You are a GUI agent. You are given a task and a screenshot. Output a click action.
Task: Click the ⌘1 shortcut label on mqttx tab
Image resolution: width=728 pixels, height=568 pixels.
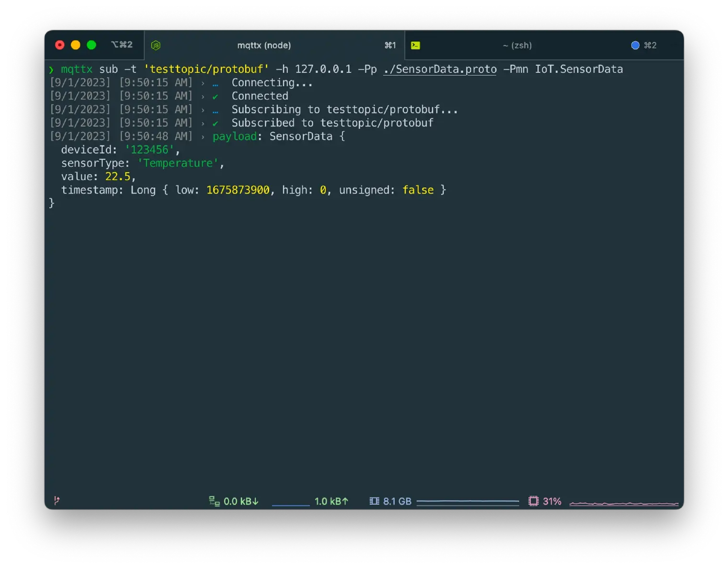[390, 45]
